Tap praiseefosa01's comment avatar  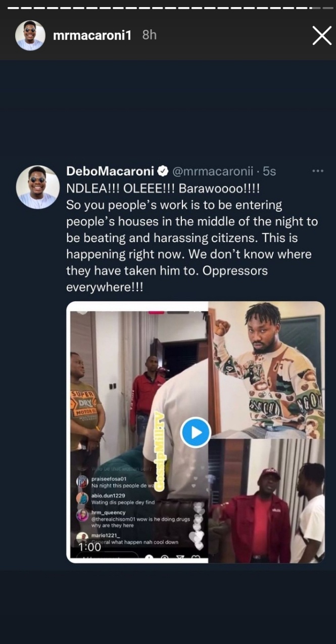[82, 481]
